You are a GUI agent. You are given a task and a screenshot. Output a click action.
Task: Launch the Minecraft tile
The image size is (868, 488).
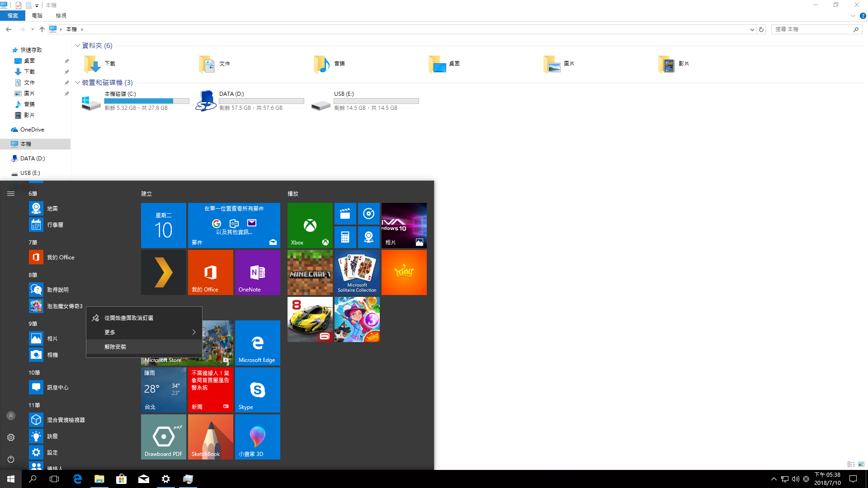(x=310, y=272)
